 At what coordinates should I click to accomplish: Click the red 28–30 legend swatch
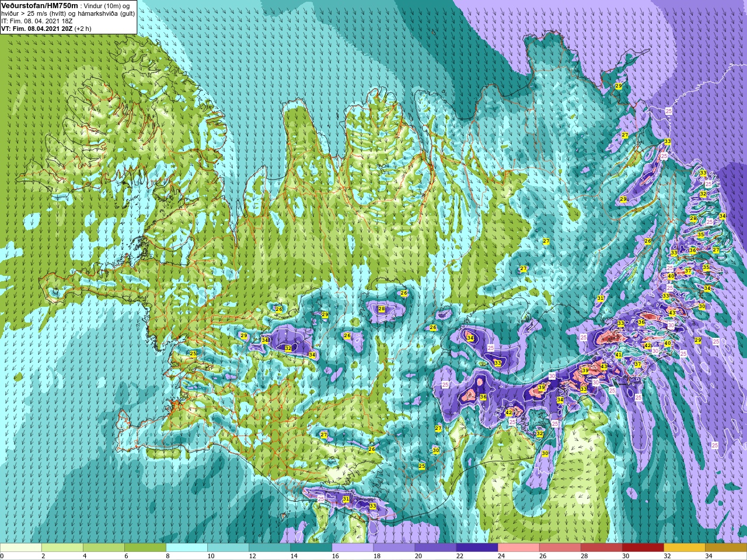click(601, 548)
